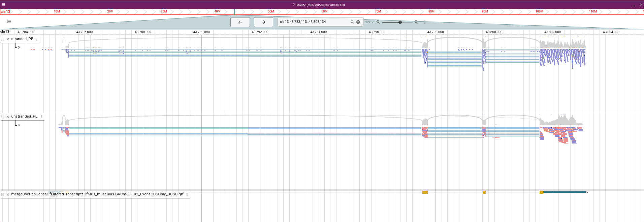This screenshot has height=222, width=644.
Task: Close the stranded_PE track
Action: pyautogui.click(x=8, y=39)
